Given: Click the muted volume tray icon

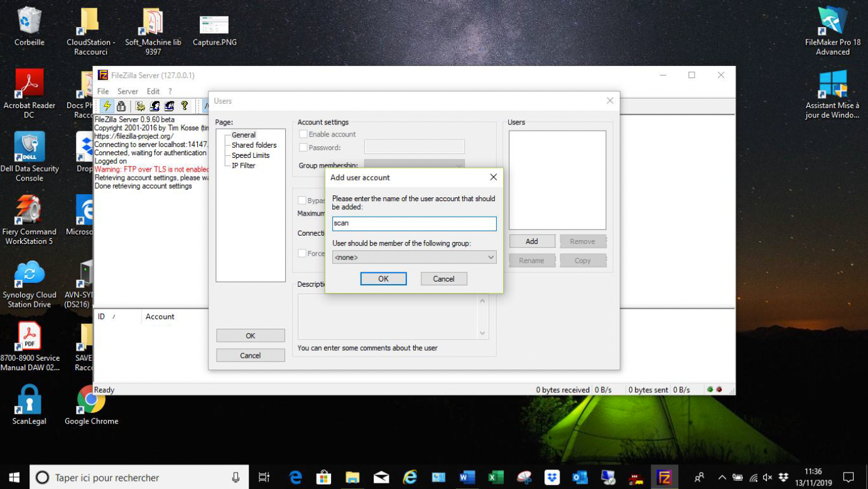Looking at the screenshot, I should click(768, 478).
